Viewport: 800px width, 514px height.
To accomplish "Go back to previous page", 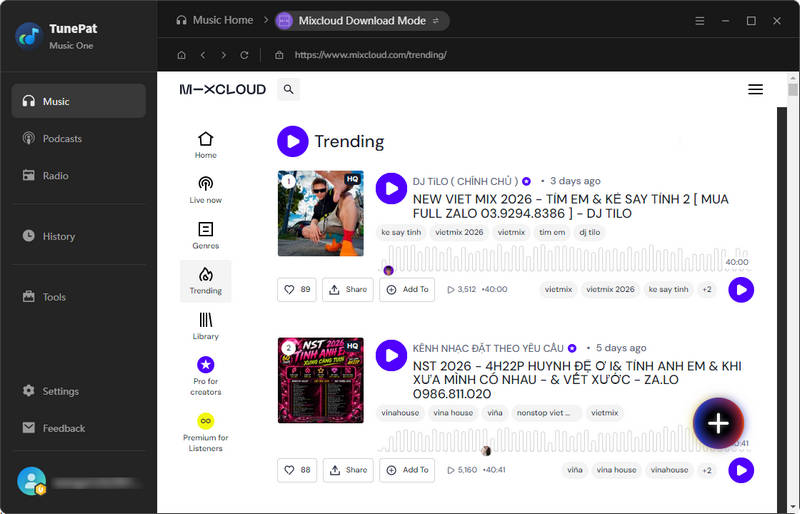I will pos(203,55).
